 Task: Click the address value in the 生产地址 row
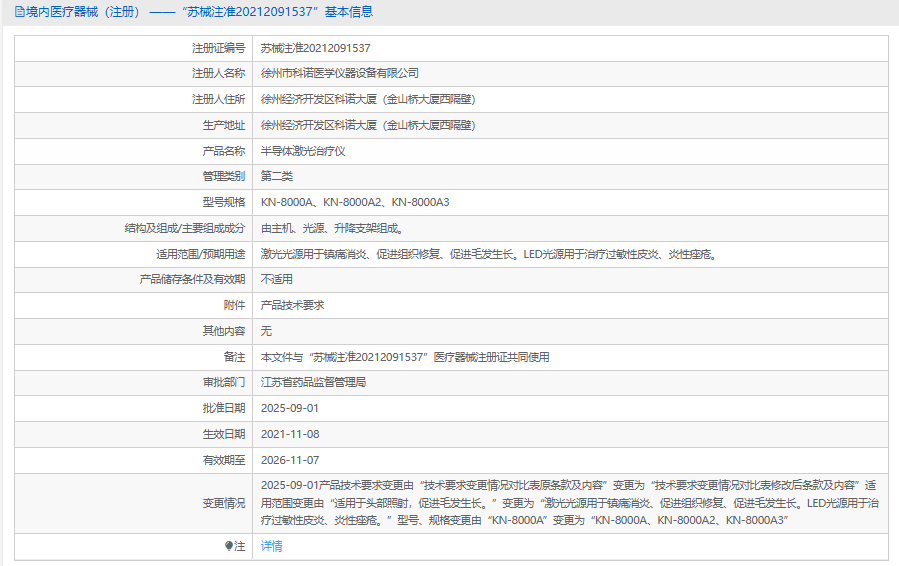point(368,125)
